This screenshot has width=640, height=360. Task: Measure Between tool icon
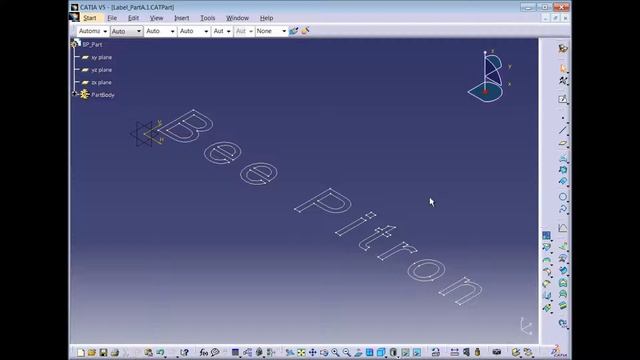pyautogui.click(x=454, y=352)
